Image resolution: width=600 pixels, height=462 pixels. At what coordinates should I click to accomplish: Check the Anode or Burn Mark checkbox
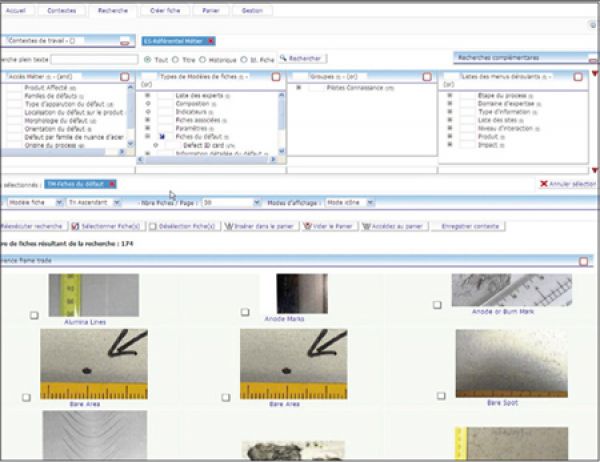point(437,305)
